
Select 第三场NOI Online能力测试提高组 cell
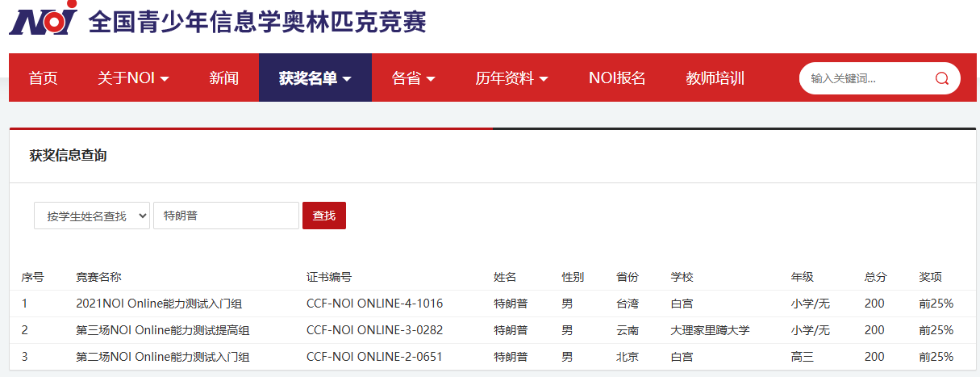[x=163, y=330]
